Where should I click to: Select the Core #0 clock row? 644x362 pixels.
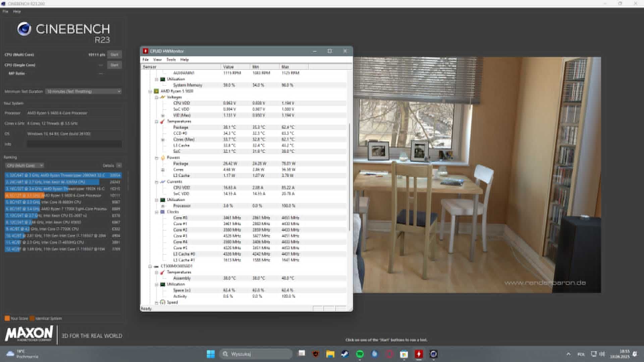click(244, 218)
